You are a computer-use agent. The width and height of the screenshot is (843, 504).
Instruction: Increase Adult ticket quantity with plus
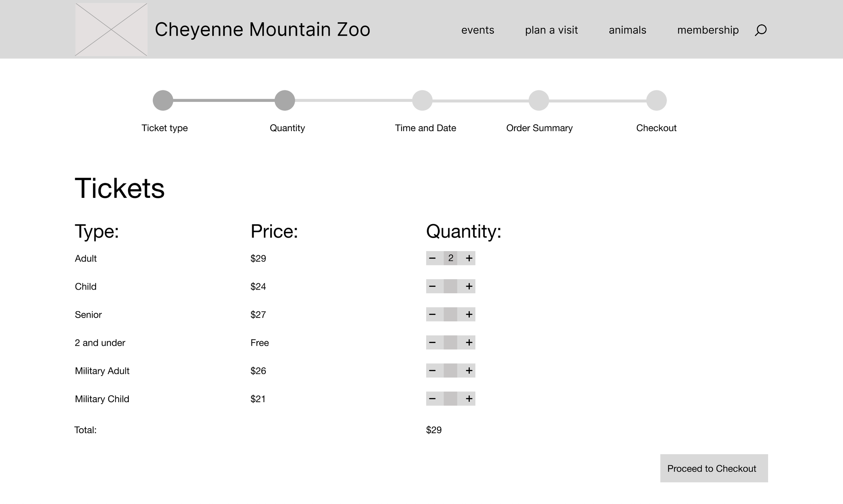coord(469,258)
